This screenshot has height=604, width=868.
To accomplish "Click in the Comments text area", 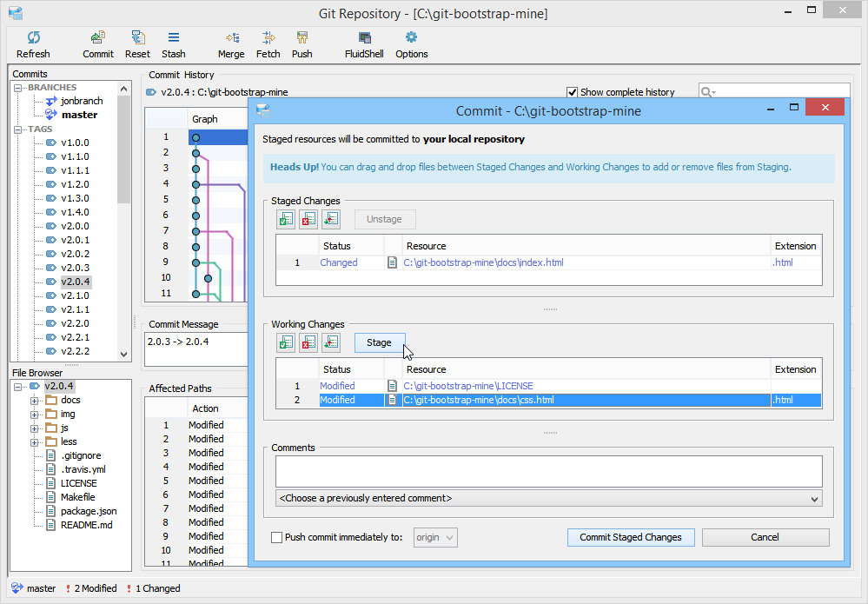I will (x=548, y=471).
